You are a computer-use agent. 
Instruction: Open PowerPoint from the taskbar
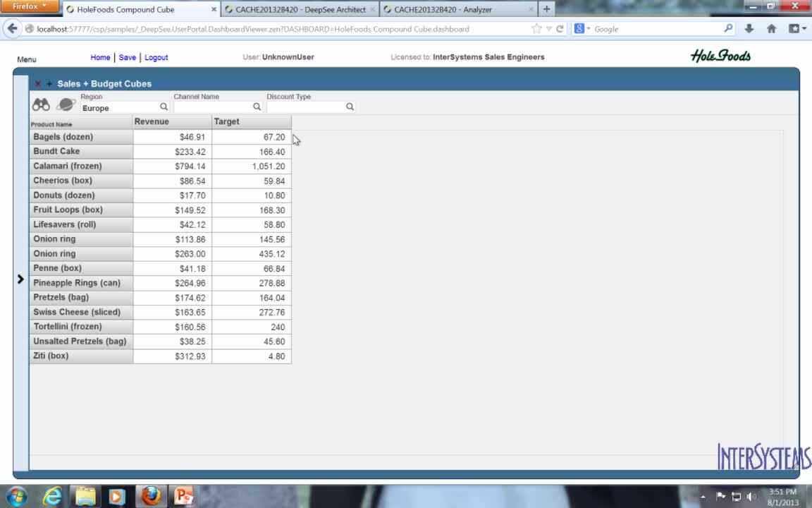(183, 496)
